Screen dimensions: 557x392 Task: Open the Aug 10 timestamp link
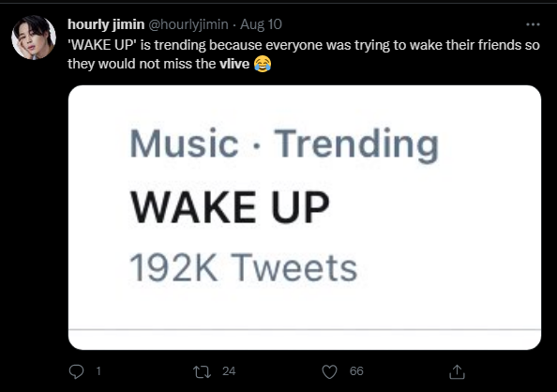pyautogui.click(x=261, y=24)
